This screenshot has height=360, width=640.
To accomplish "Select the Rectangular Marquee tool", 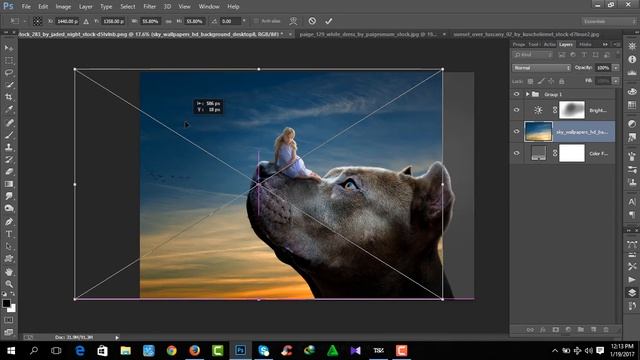I will click(9, 60).
